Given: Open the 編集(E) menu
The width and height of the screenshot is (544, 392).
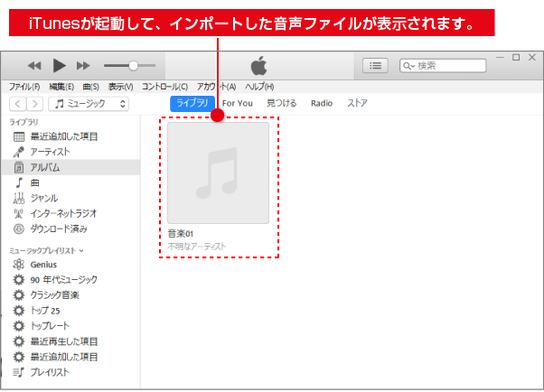Looking at the screenshot, I should [x=61, y=87].
